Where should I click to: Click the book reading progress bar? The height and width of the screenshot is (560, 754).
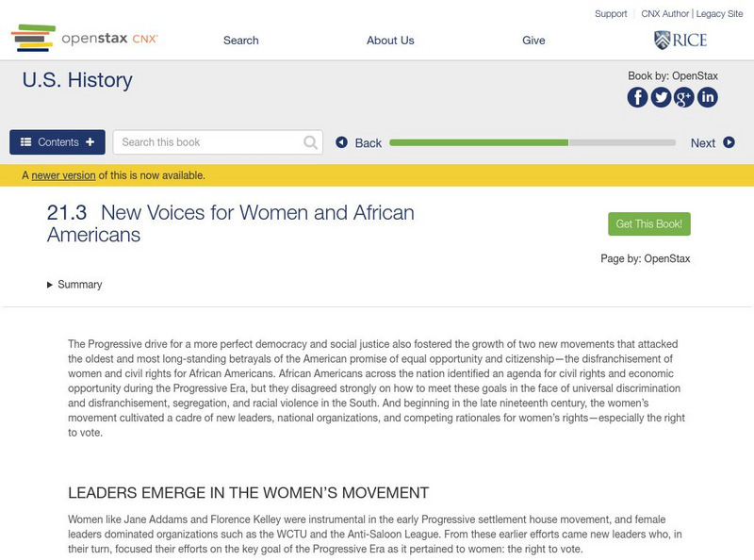pyautogui.click(x=533, y=143)
